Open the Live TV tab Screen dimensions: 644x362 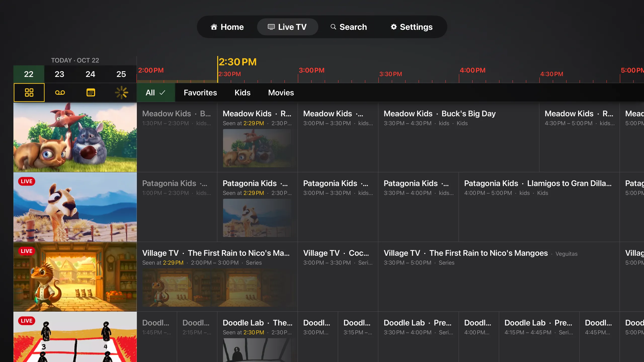[x=287, y=27]
